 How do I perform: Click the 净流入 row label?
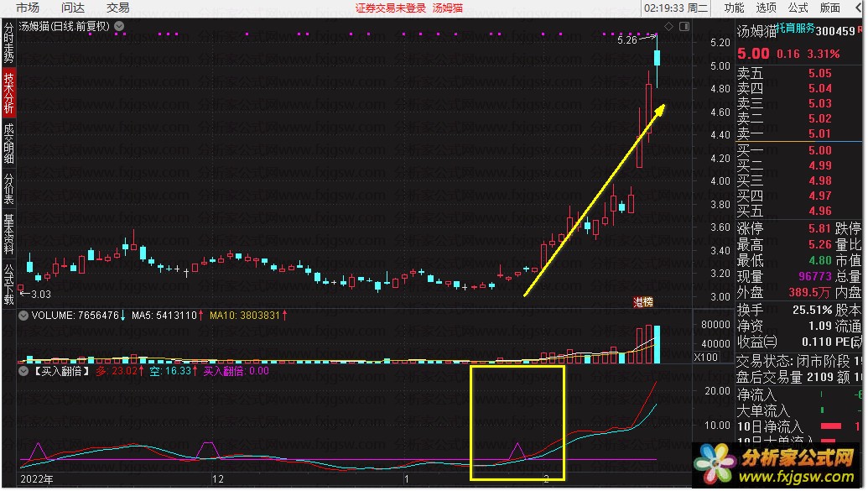coord(756,395)
